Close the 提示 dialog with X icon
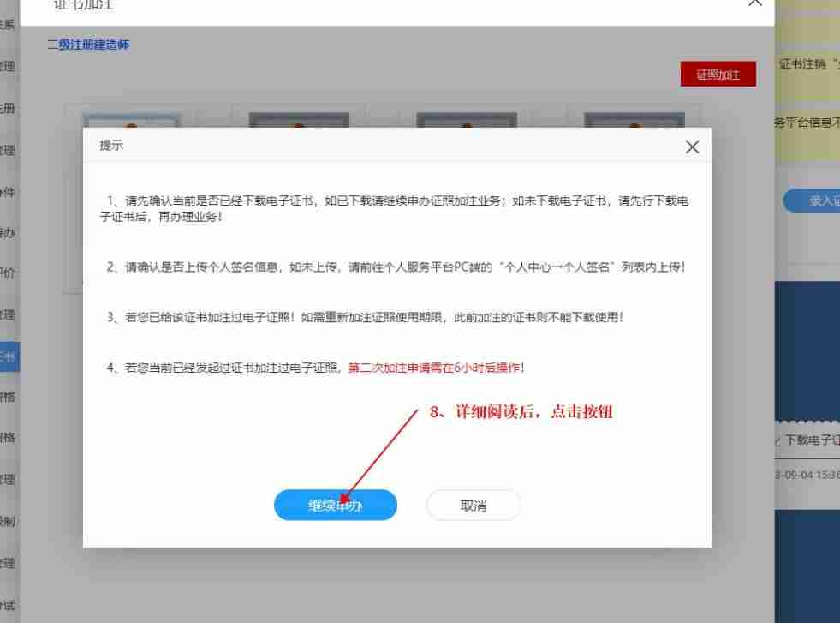Screen dimensions: 840x623 (x=692, y=147)
